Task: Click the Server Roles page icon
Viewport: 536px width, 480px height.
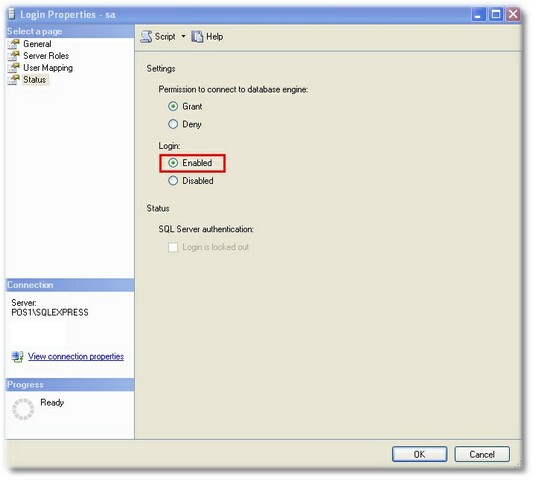Action: [x=14, y=56]
